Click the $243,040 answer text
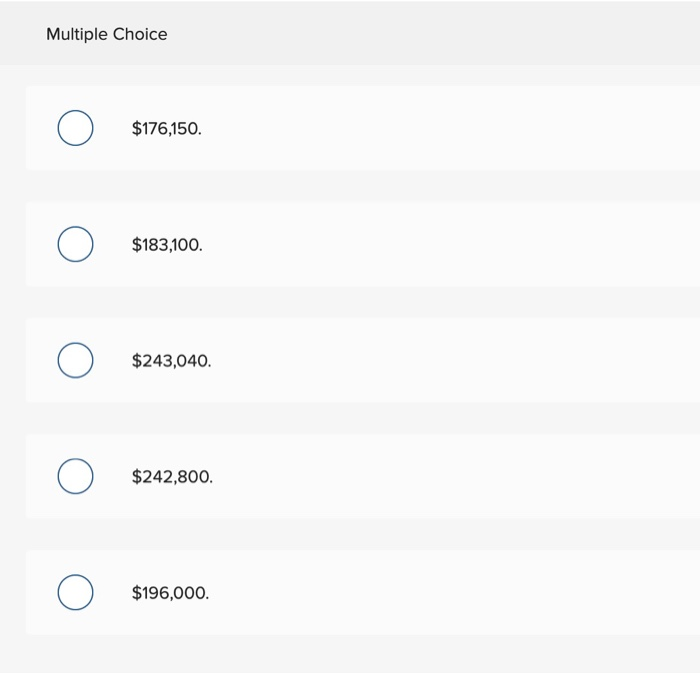This screenshot has width=700, height=674. [171, 361]
